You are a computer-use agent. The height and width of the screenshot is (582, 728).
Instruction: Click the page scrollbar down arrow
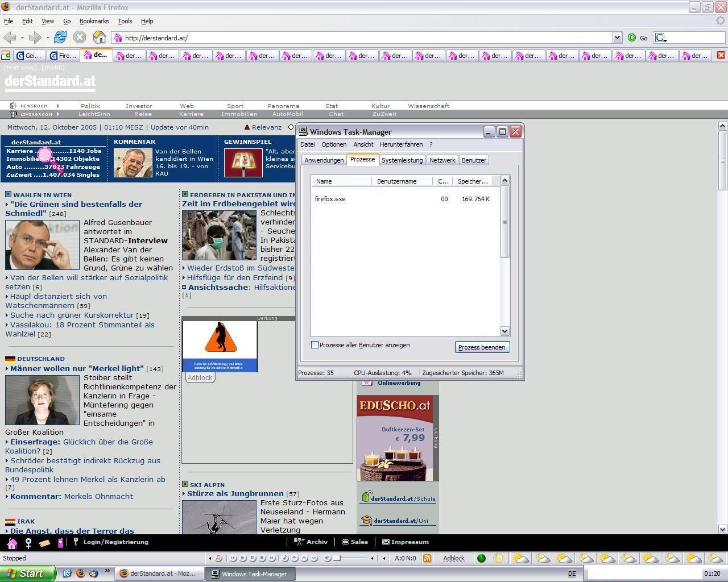(723, 529)
